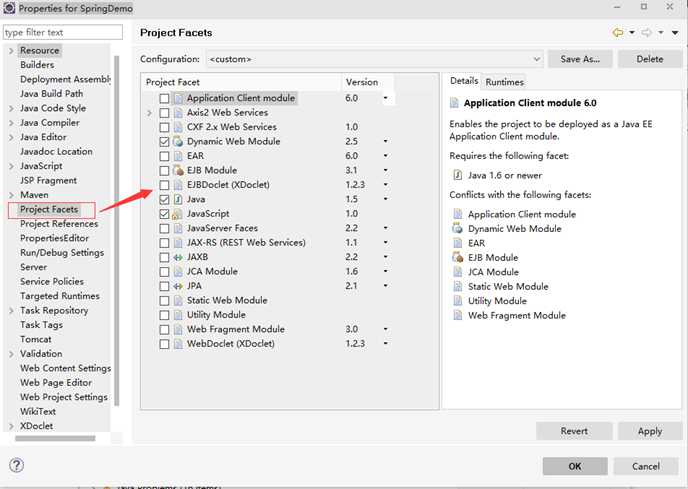This screenshot has width=688, height=489.
Task: Click the Java 1.6 or newer icon
Action: pyautogui.click(x=457, y=175)
